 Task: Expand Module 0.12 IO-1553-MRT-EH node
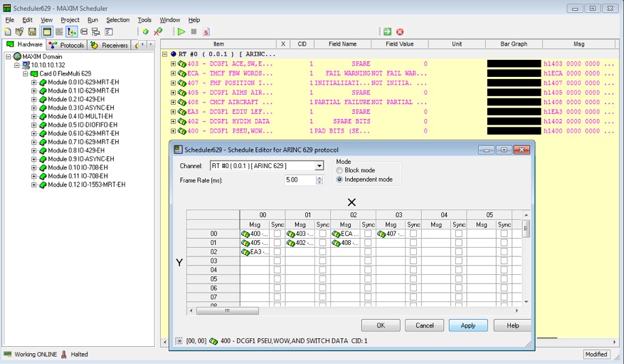(34, 185)
